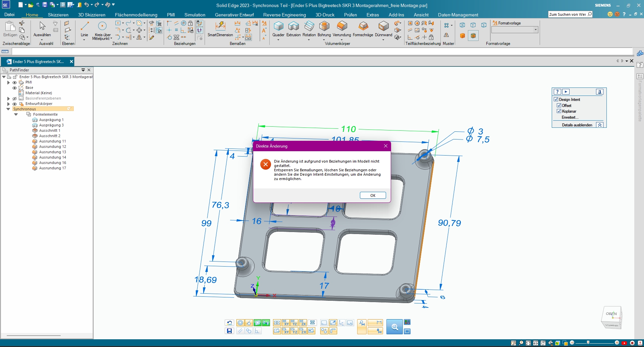Click the play button in Design Intent panel
The height and width of the screenshot is (347, 644).
[566, 92]
